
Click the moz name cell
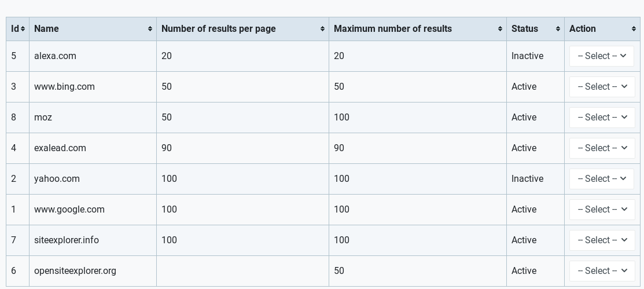[93, 118]
